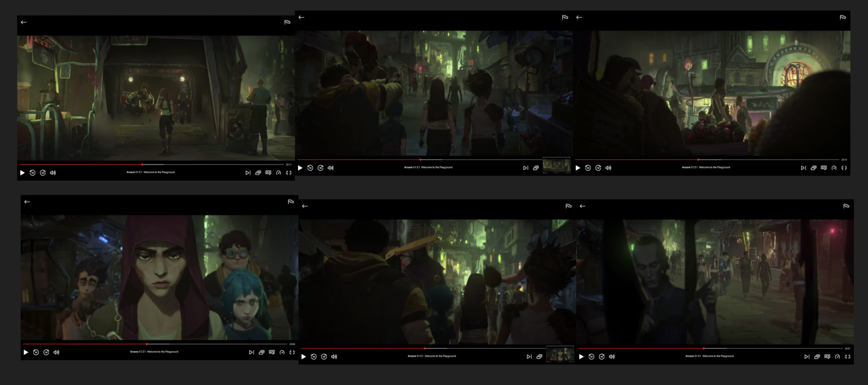Go to next episode in tunnel scene player
The image size is (868, 385).
pyautogui.click(x=248, y=173)
